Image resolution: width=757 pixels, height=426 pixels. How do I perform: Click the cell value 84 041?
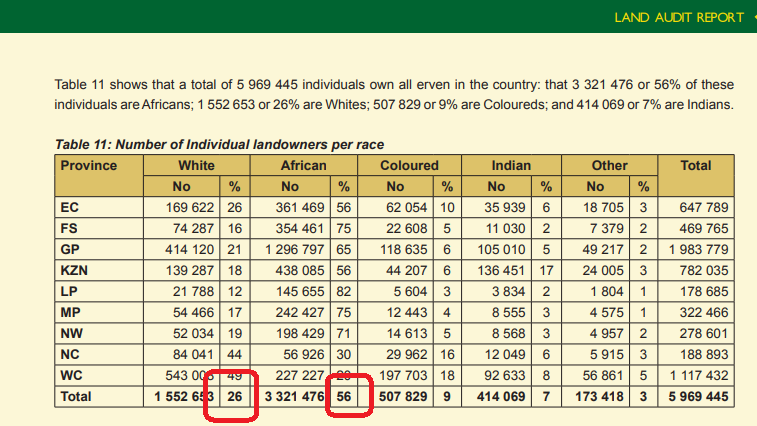(x=193, y=355)
